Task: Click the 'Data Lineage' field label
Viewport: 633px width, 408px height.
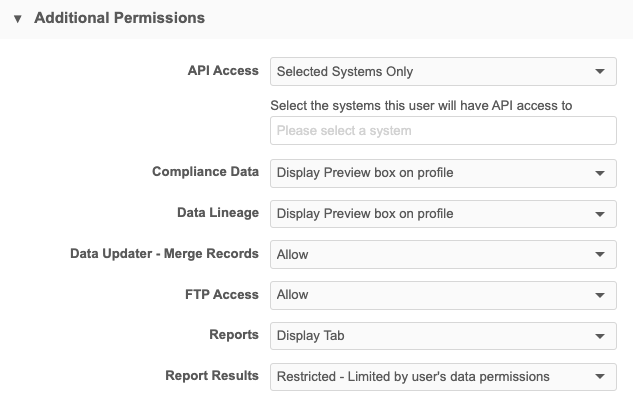Action: (216, 213)
